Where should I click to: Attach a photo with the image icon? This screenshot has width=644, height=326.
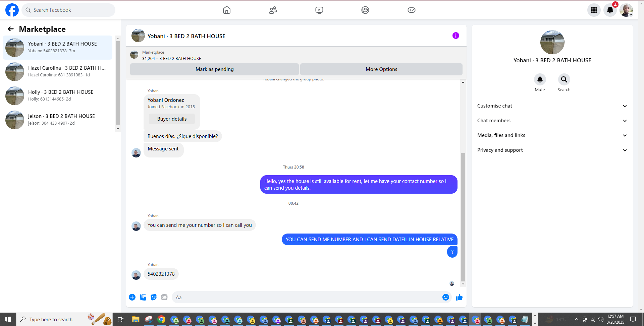point(143,297)
